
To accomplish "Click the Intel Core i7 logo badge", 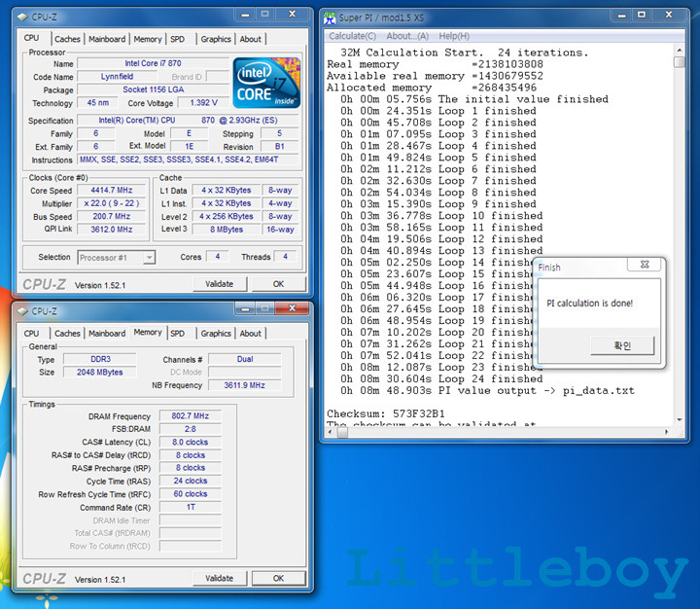I will (266, 83).
